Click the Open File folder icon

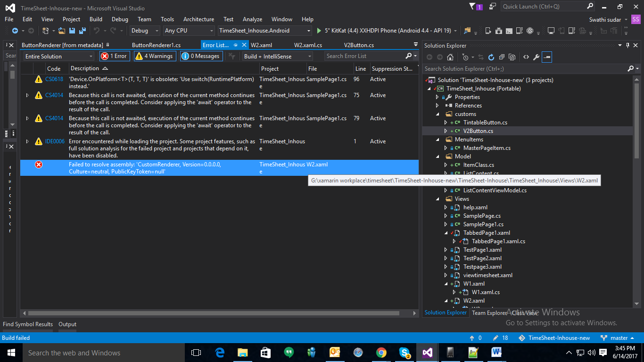coord(62,31)
